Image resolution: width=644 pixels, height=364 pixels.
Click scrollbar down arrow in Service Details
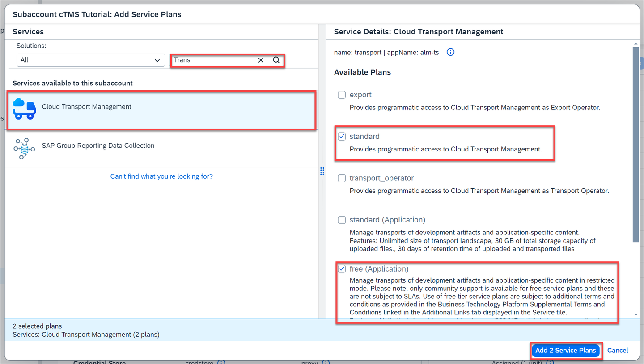pos(636,315)
